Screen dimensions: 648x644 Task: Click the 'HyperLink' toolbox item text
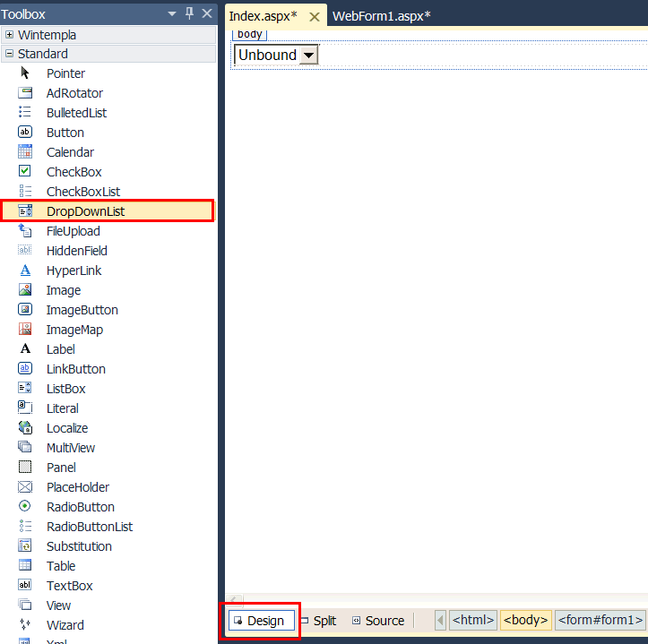tap(74, 270)
